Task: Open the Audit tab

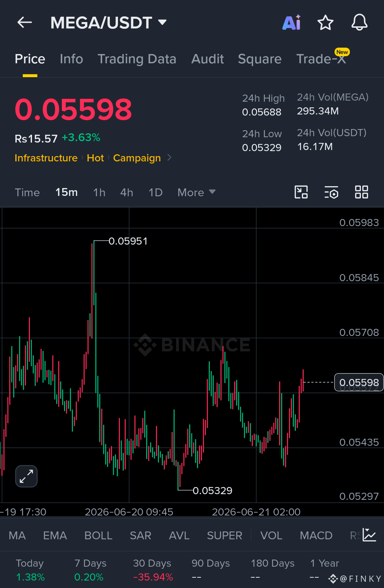Action: [208, 59]
